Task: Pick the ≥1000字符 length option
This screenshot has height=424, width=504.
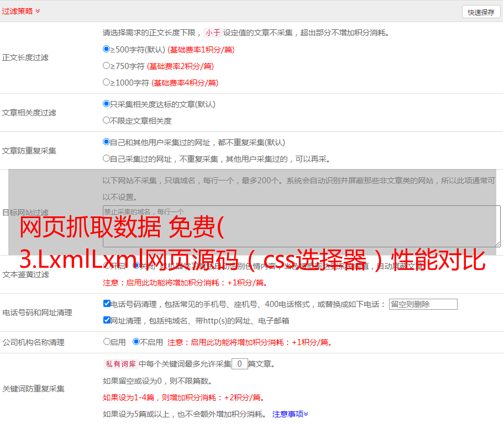Action: 106,82
